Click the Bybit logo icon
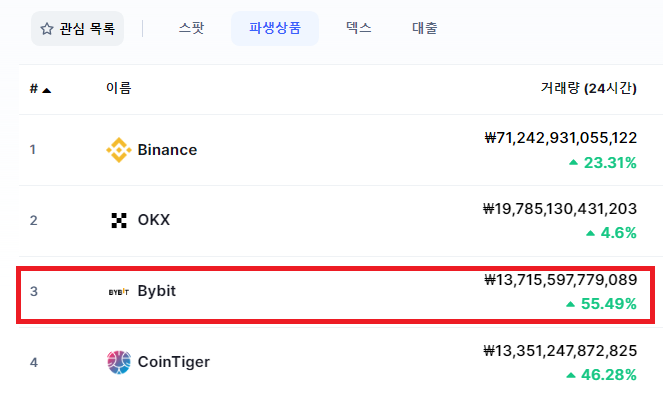 (118, 292)
